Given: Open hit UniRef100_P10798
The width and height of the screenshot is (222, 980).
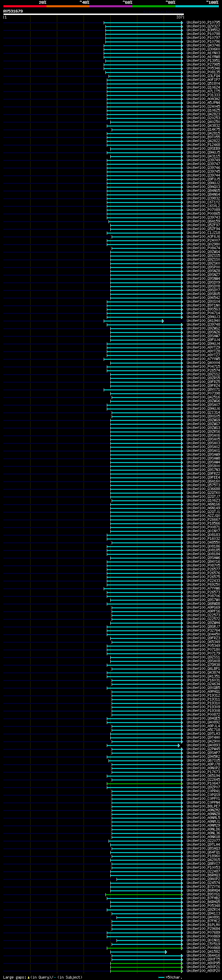Looking at the screenshot, I should pyautogui.click(x=203, y=34).
